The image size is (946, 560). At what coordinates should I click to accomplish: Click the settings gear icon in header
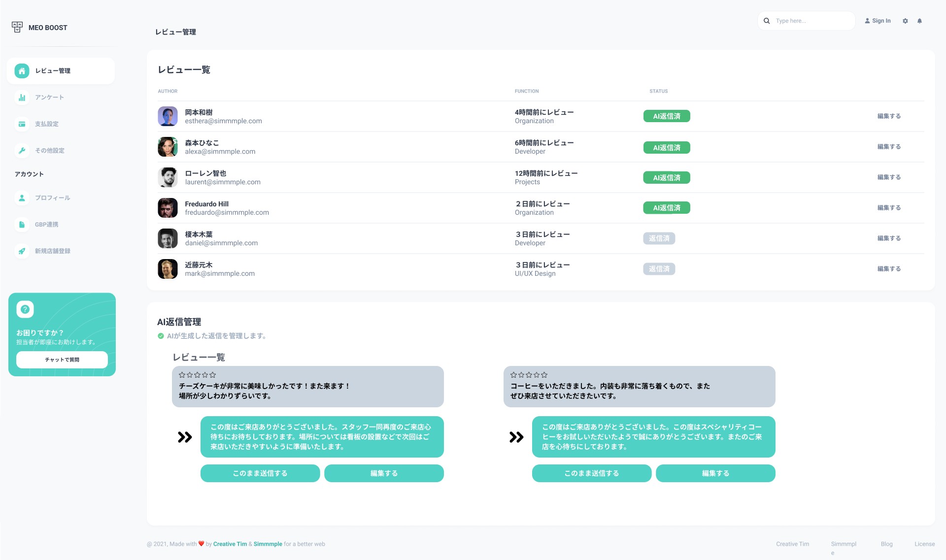[x=905, y=21]
